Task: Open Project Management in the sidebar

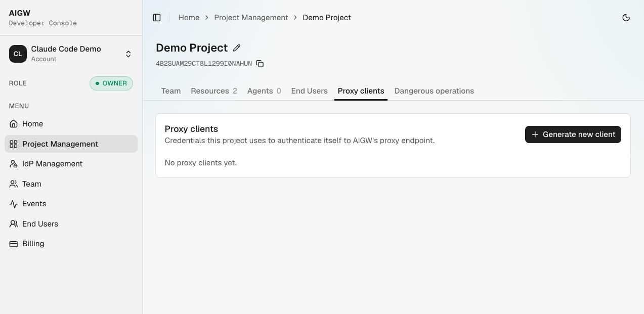Action: coord(71,144)
